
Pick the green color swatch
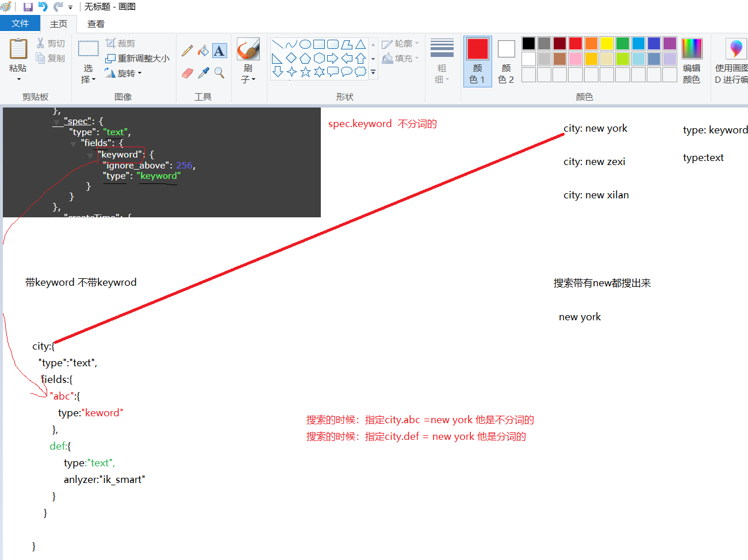tap(623, 43)
